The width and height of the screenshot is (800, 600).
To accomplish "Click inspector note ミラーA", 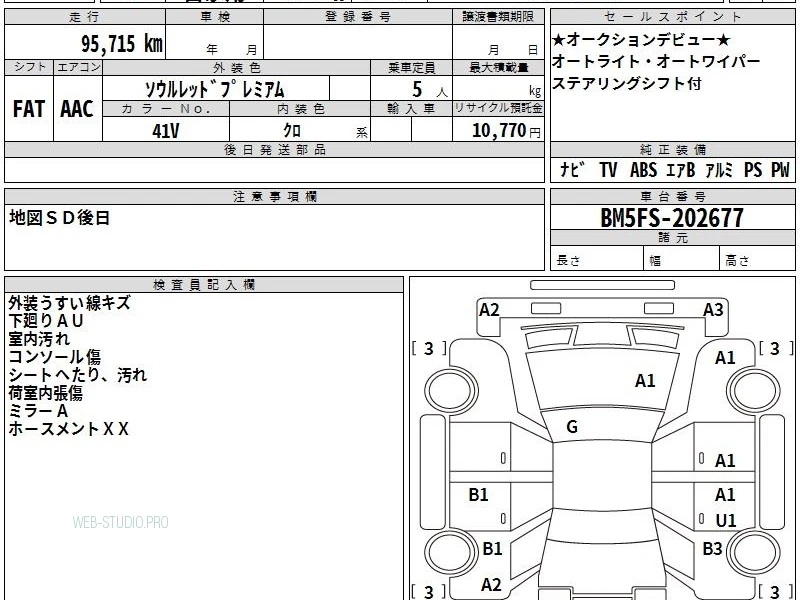I will click(x=38, y=410).
